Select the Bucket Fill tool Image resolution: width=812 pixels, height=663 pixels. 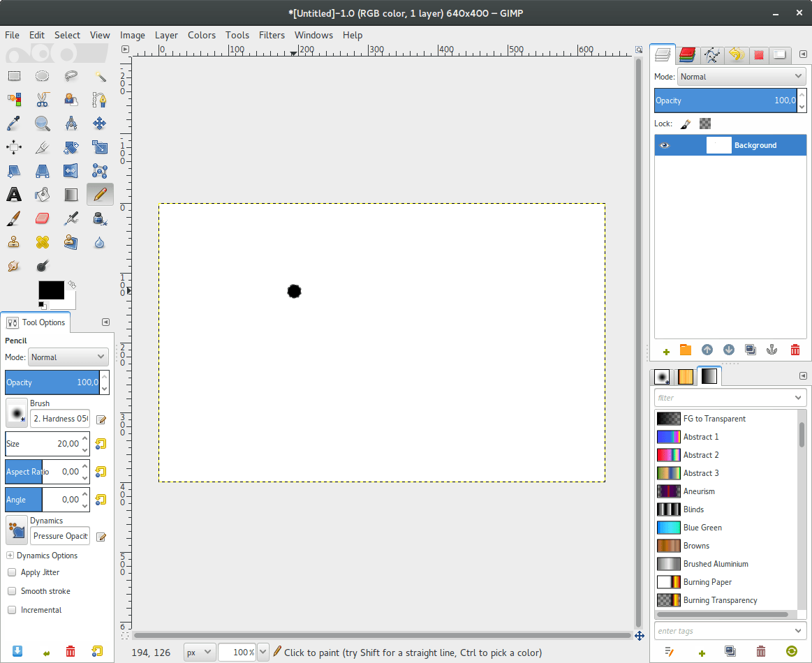(42, 194)
